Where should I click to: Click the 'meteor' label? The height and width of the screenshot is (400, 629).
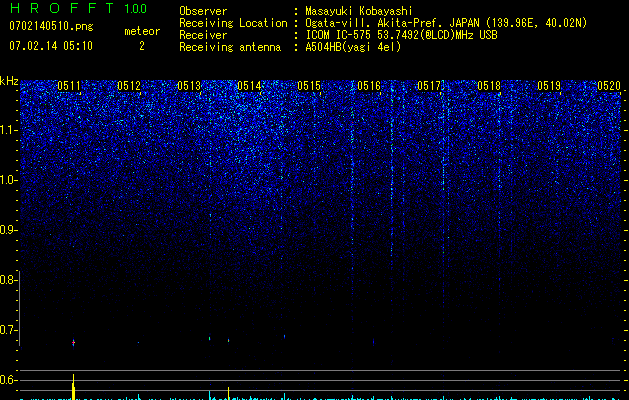(142, 31)
